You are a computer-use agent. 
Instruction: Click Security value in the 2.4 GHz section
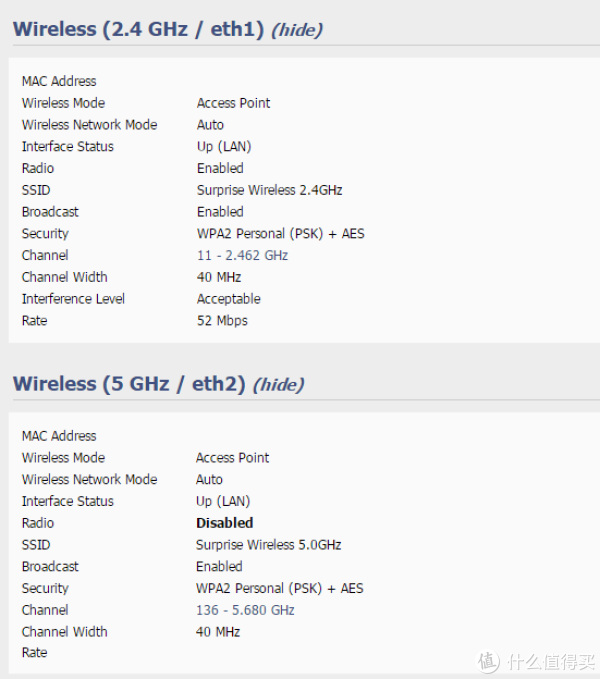tap(280, 234)
